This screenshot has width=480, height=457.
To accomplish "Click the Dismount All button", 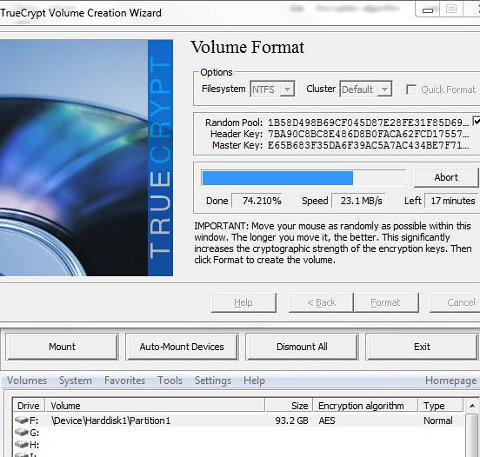I will click(302, 347).
